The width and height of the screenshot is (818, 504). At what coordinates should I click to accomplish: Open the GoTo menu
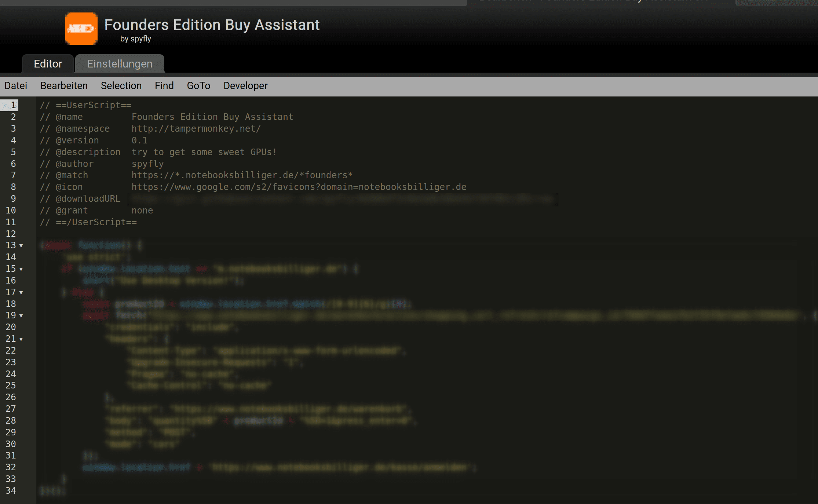(x=198, y=85)
